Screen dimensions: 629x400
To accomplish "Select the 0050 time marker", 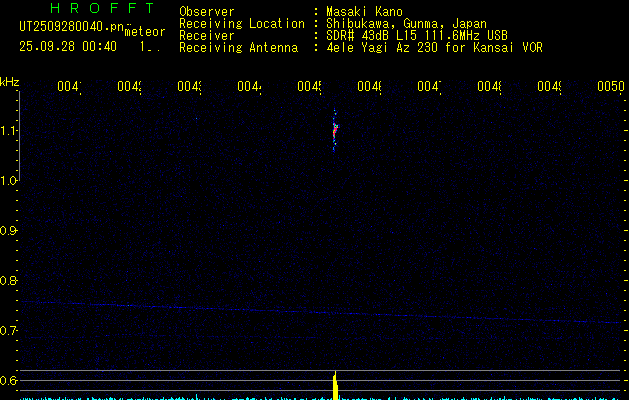I will coord(610,87).
